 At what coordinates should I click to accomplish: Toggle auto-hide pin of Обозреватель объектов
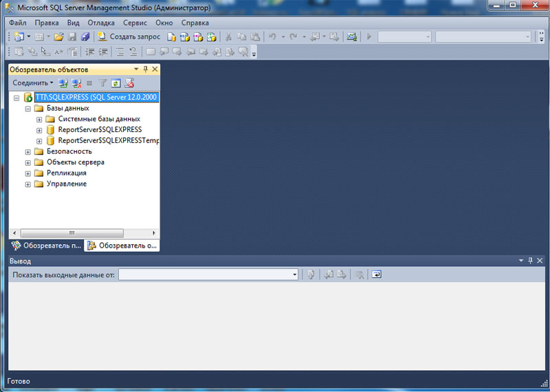pyautogui.click(x=146, y=69)
